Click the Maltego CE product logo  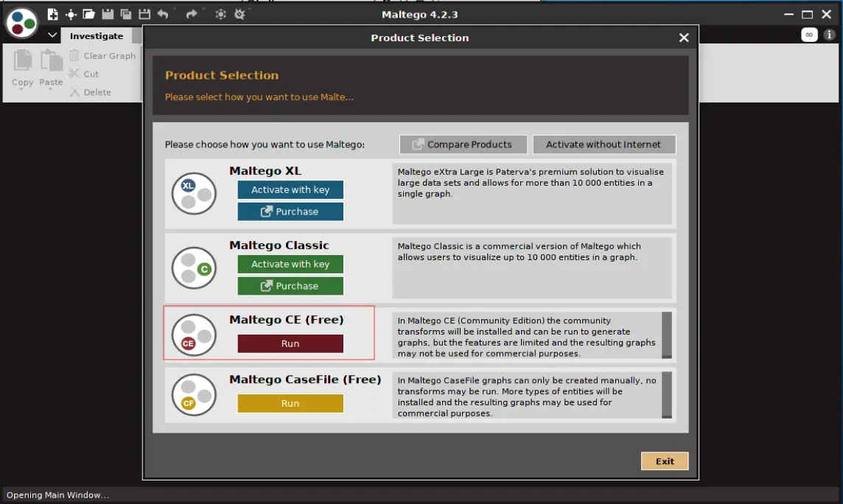coord(194,335)
